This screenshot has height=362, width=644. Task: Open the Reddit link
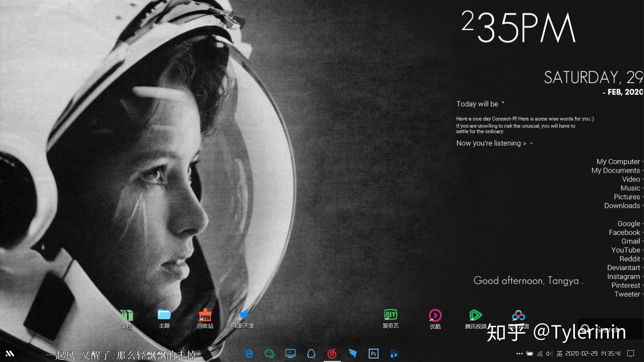(x=630, y=259)
